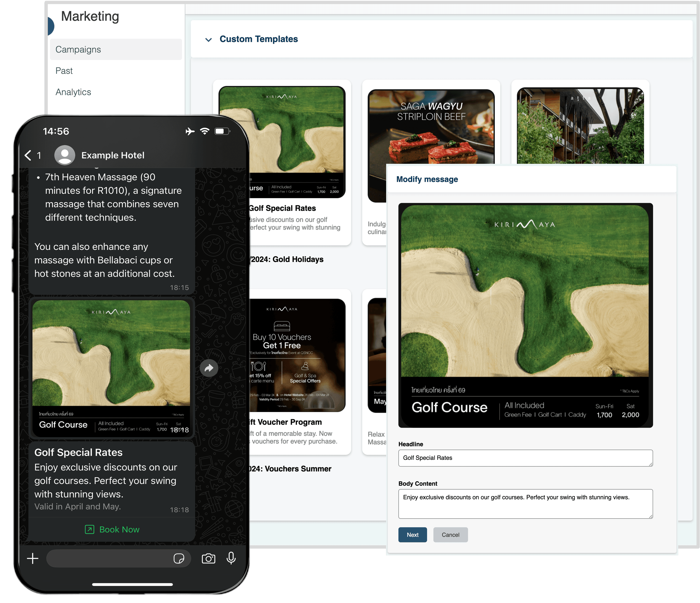Viewport: 700px width, 603px height.
Task: Click the Headline field with Golf Special Rates
Action: (x=525, y=458)
